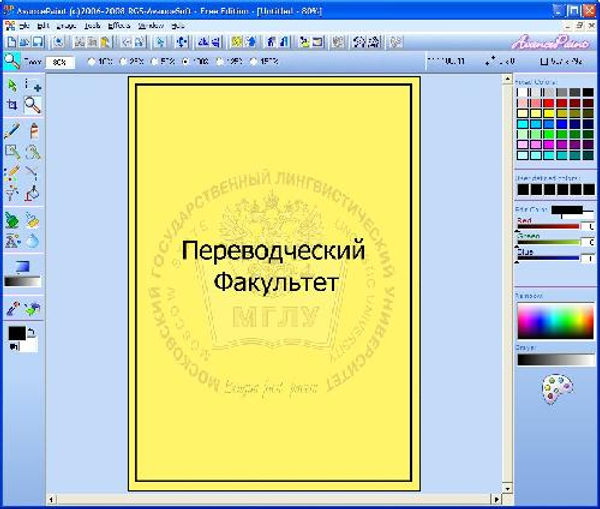Click the Open file toolbar icon
The image size is (600, 509).
(x=24, y=42)
